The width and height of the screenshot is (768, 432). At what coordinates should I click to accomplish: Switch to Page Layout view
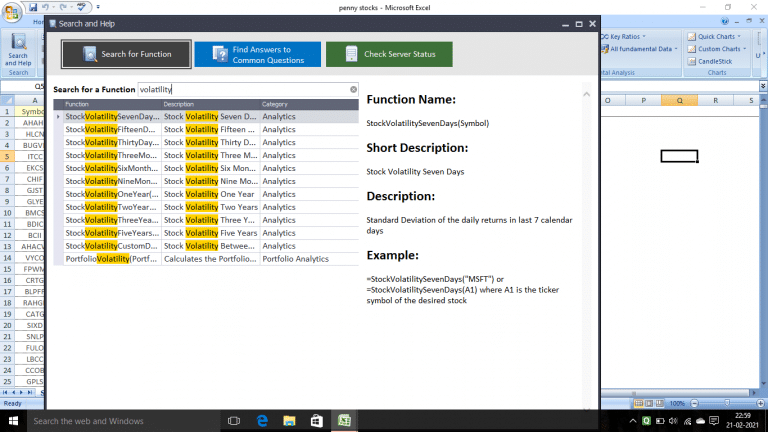[649, 404]
